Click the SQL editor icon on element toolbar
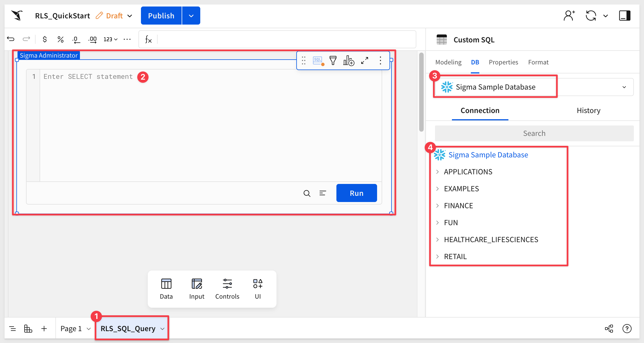 [x=318, y=60]
